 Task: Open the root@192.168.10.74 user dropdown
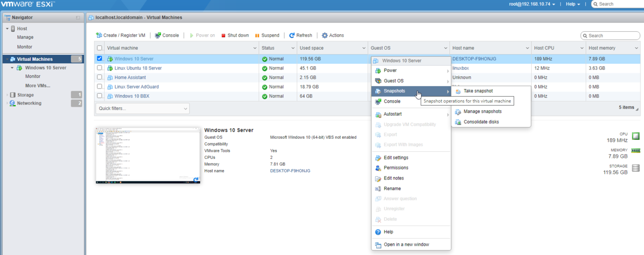532,4
